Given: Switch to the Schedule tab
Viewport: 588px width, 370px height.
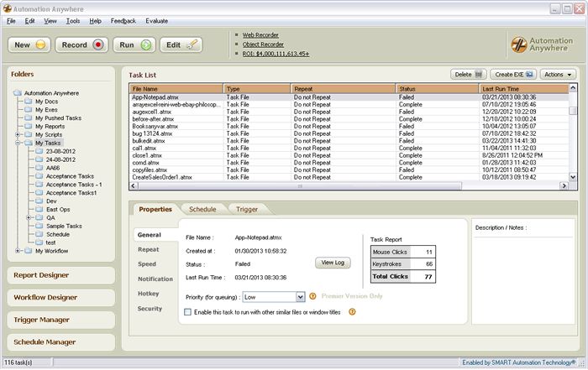Looking at the screenshot, I should [202, 209].
